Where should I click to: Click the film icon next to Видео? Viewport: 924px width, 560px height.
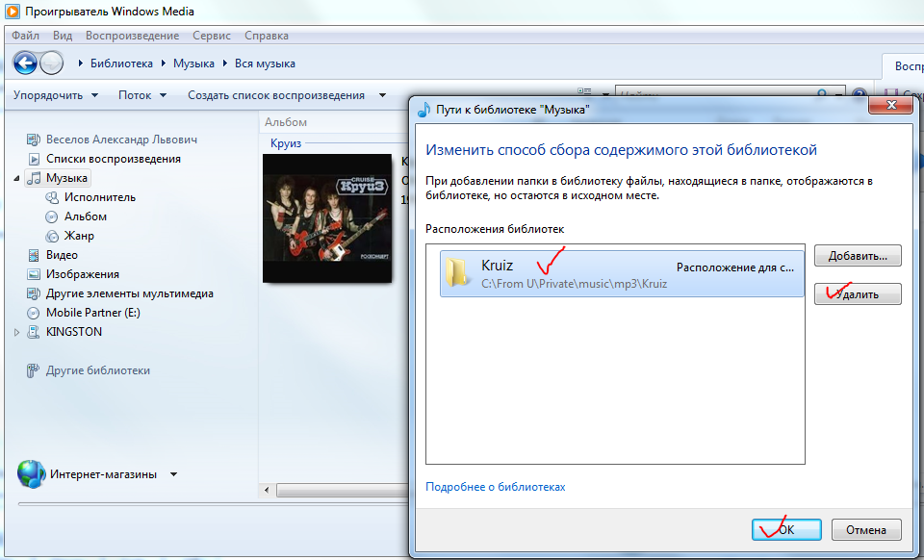[x=35, y=255]
